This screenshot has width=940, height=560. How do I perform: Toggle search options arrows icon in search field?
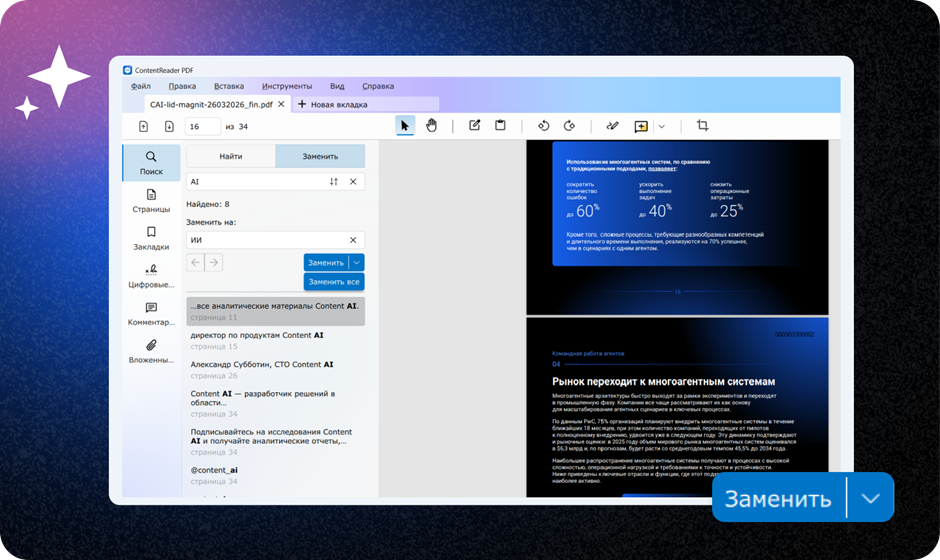coord(334,182)
